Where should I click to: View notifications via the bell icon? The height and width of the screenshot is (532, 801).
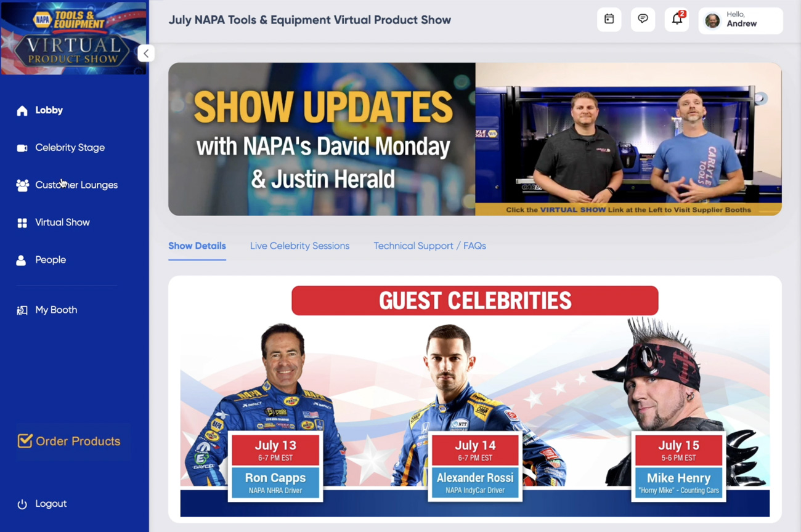click(677, 20)
